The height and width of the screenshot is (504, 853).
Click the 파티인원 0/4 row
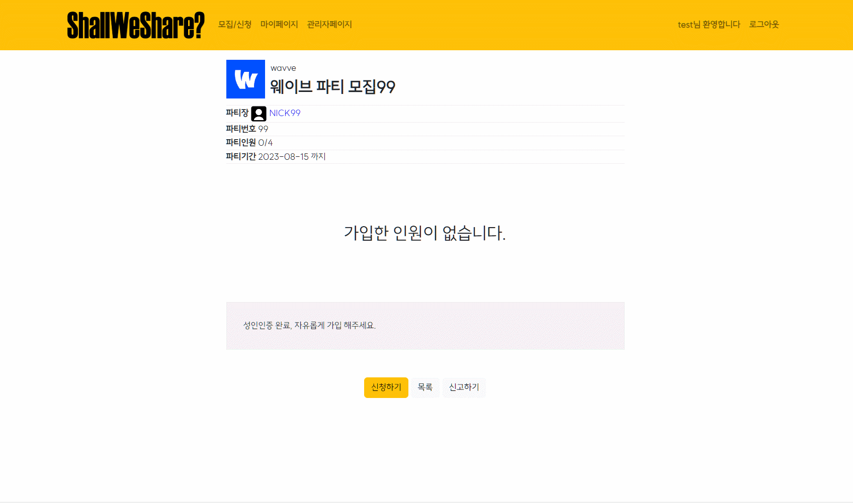tap(425, 143)
